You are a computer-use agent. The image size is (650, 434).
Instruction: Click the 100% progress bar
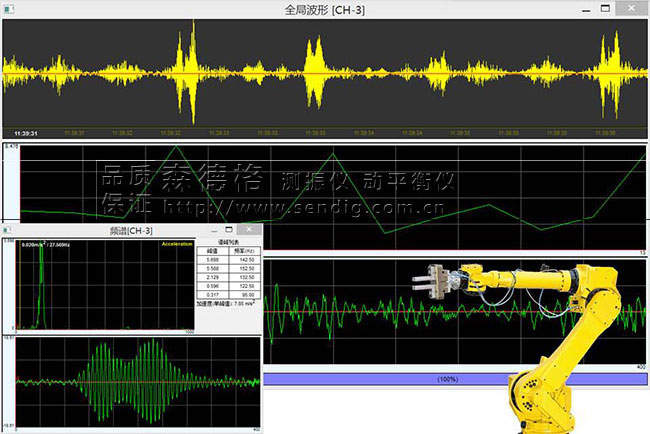point(456,380)
